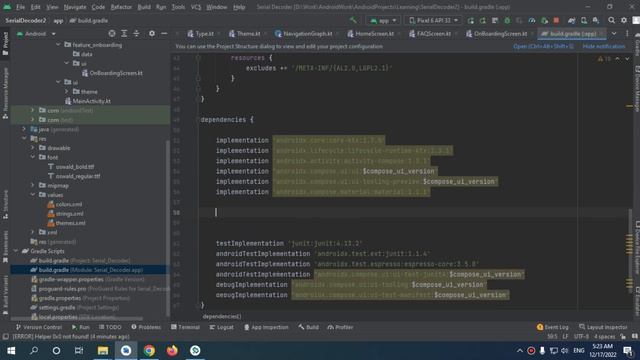Switch to the OnBoardingScreen.kt editor tab
Viewport: 640px width, 360px height.
[497, 33]
